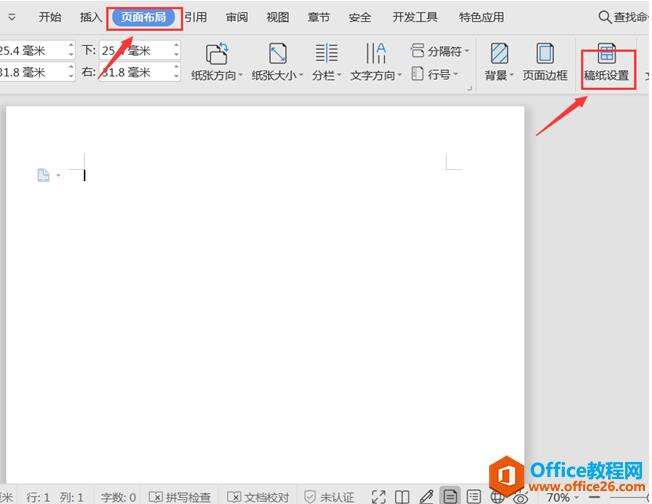Click the 列: 1 status bar entry
This screenshot has width=652, height=504.
tap(71, 497)
